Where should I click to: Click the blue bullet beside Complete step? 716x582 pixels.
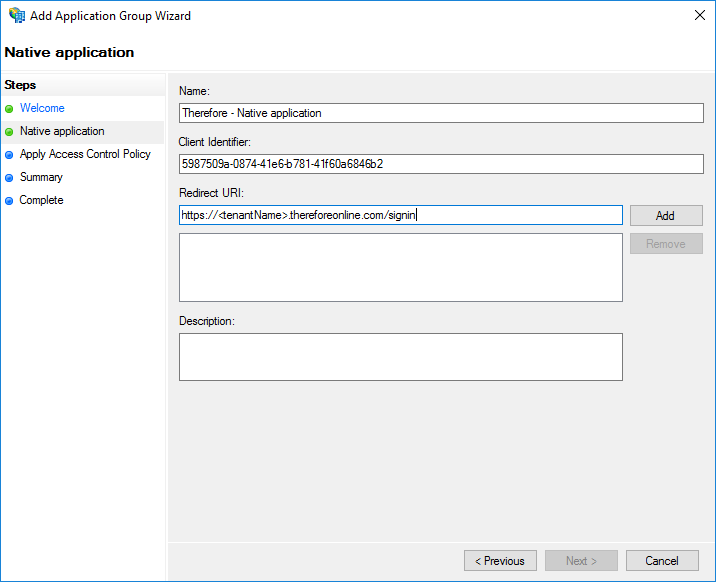click(x=10, y=201)
